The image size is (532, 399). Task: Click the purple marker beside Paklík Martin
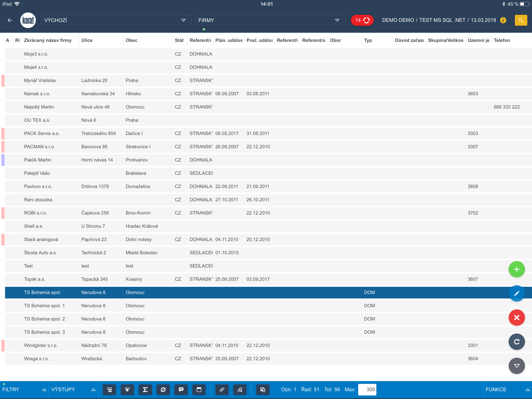[3, 160]
